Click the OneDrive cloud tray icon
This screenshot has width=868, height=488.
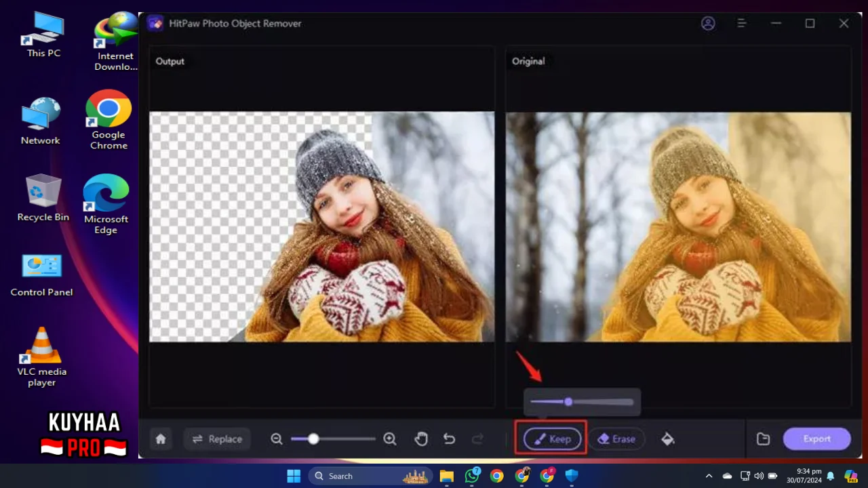click(727, 476)
